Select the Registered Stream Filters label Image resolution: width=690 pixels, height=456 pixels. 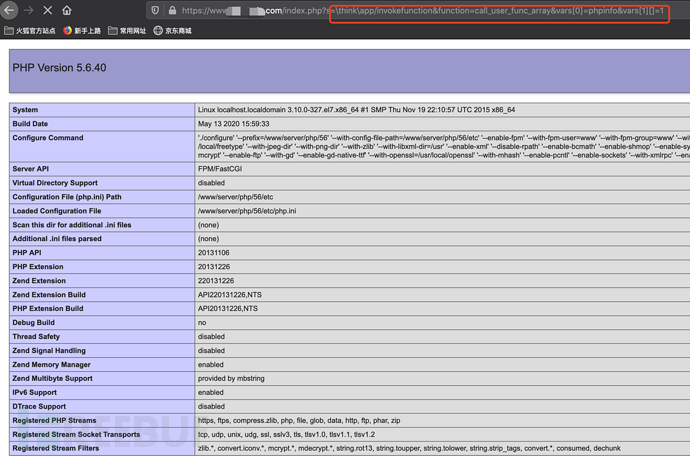[x=55, y=449]
